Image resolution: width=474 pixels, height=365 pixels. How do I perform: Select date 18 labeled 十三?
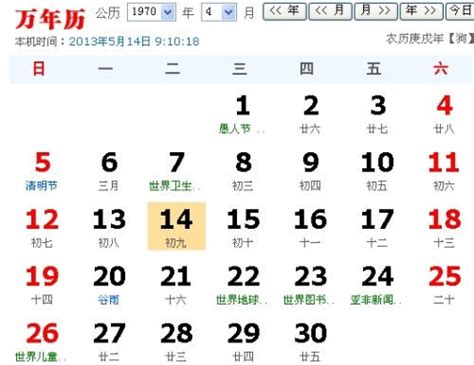[444, 228]
